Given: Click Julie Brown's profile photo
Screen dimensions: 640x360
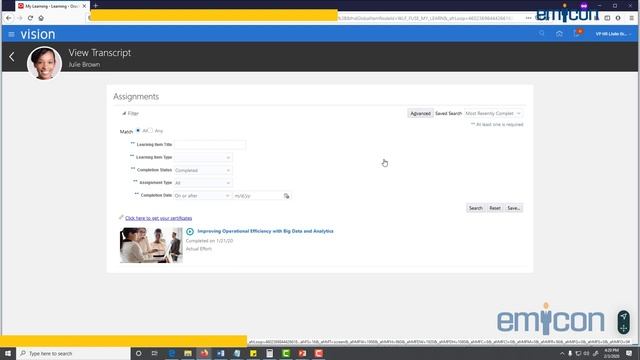Looking at the screenshot, I should [44, 63].
